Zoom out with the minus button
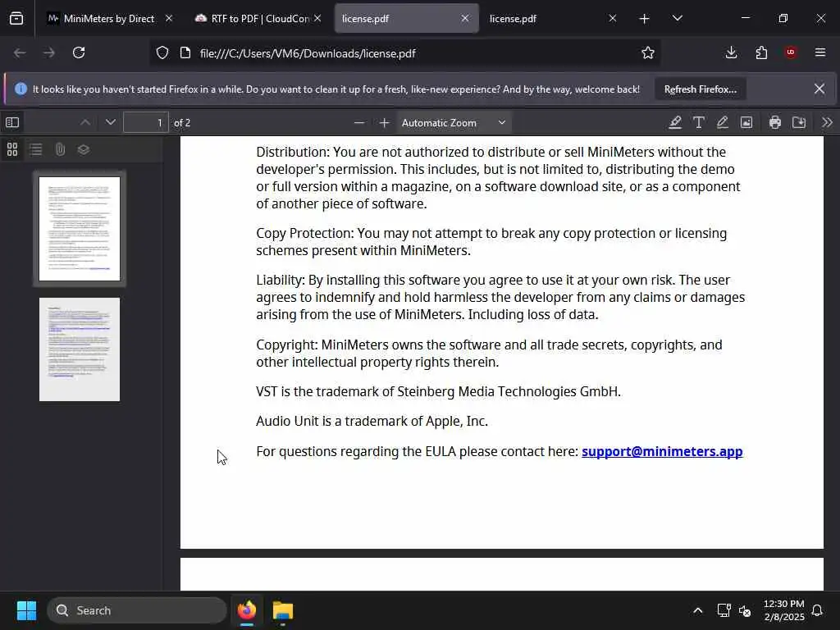 pyautogui.click(x=359, y=123)
